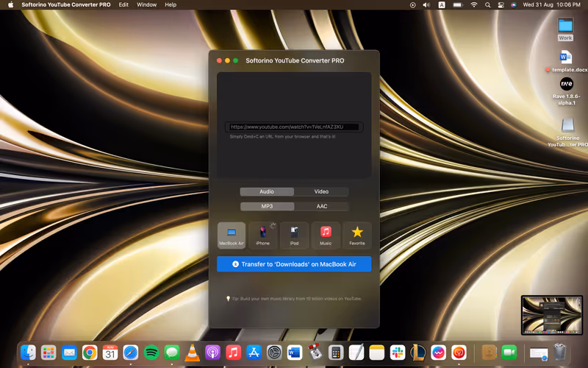Open TextEdit from the Dock
588x368 pixels.
(x=356, y=353)
